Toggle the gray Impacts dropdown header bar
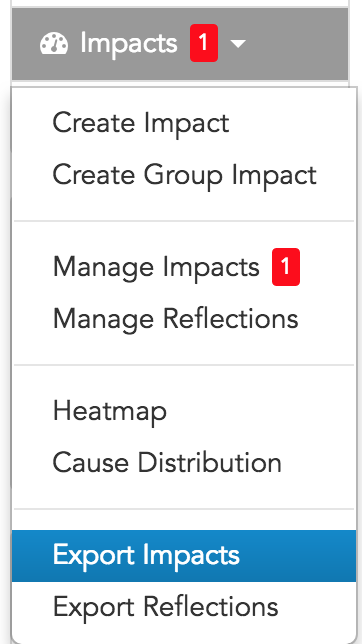This screenshot has height=644, width=362. point(180,44)
